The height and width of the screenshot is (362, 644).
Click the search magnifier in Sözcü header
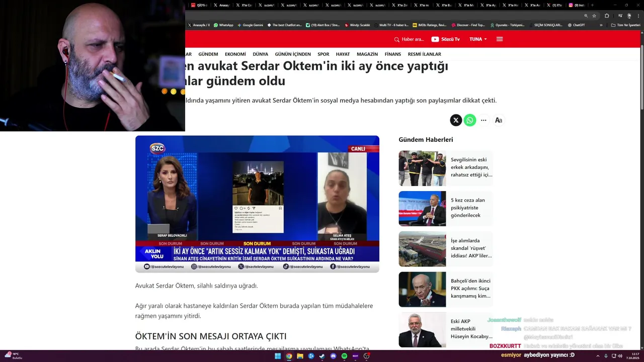(396, 39)
